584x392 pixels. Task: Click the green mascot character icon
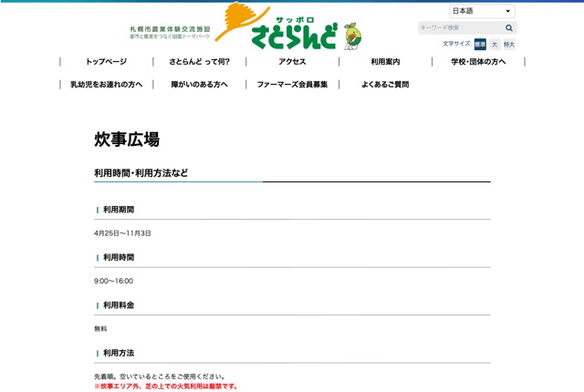pos(352,36)
